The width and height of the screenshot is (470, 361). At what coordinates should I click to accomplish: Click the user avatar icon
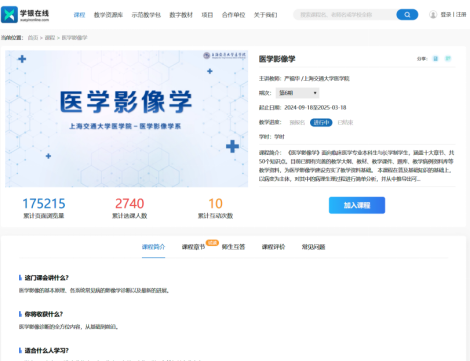(433, 15)
